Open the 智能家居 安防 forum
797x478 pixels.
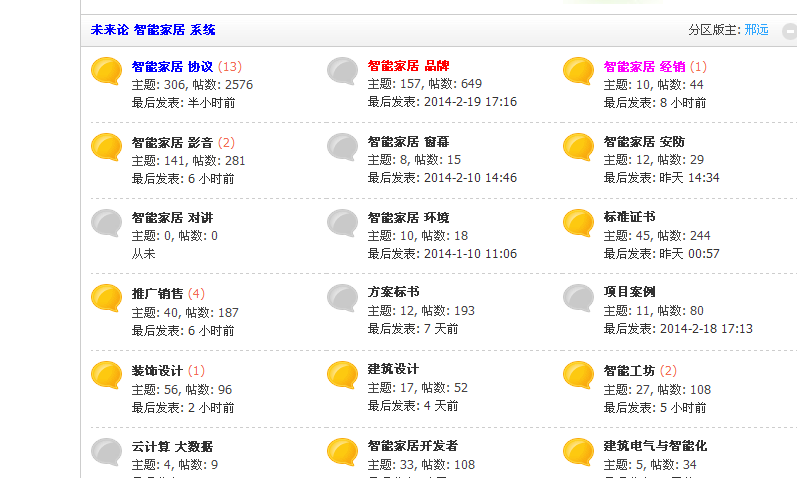pos(644,142)
